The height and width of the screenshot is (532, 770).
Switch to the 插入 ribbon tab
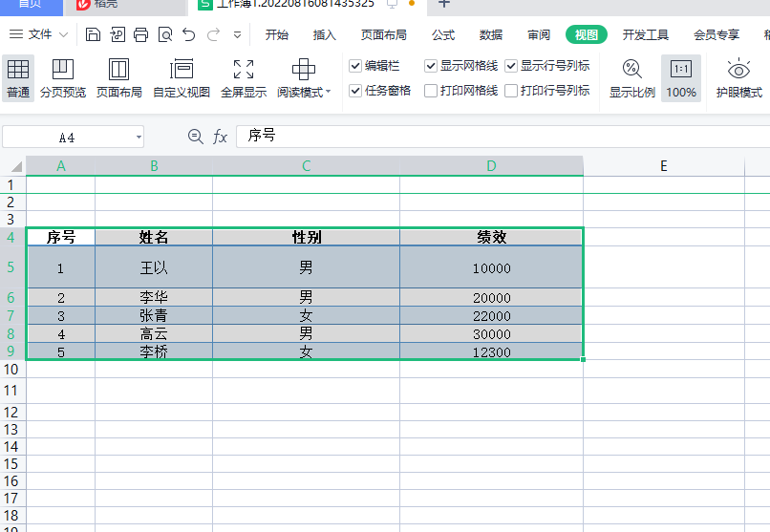coord(324,34)
